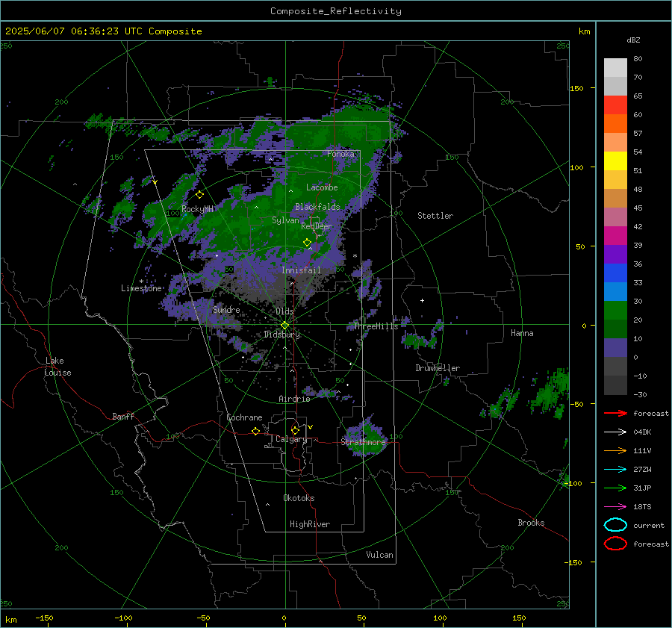Screen dimensions: 672x628
Task: Click the dBZ scale heading
Action: (633, 40)
